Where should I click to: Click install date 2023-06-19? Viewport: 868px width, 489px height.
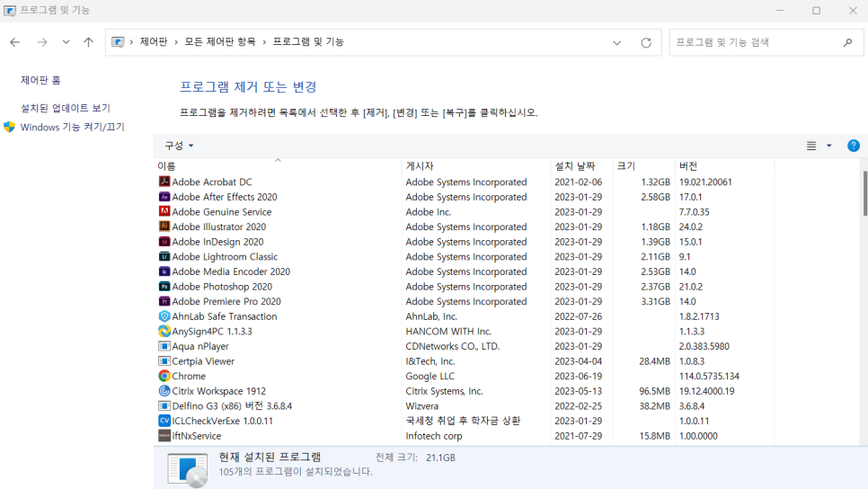tap(579, 376)
